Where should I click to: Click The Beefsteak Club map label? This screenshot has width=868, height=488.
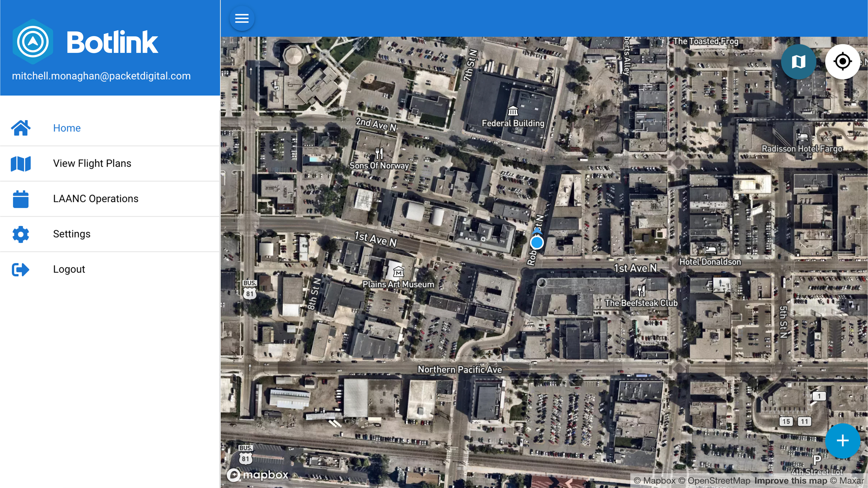tap(641, 303)
